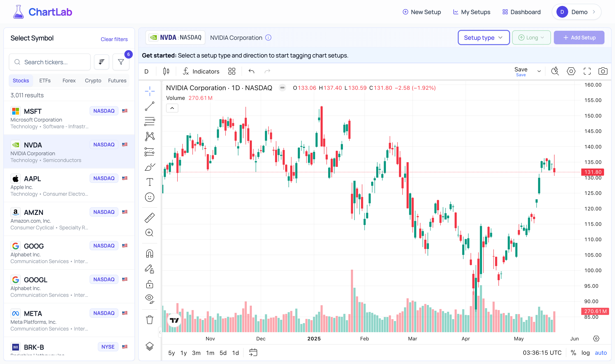Open the forecasting and position tools
The height and width of the screenshot is (364, 615).
click(x=149, y=152)
